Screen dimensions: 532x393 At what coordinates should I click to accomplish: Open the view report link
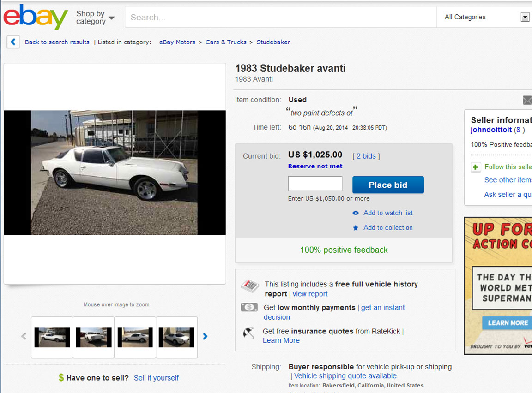pyautogui.click(x=310, y=294)
